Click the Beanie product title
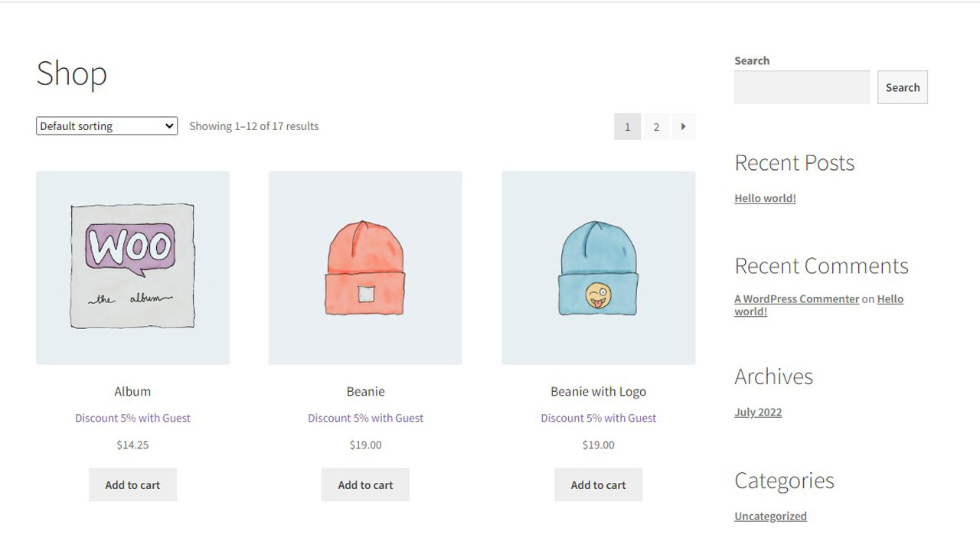Viewport: 980px width, 551px height. pos(365,391)
